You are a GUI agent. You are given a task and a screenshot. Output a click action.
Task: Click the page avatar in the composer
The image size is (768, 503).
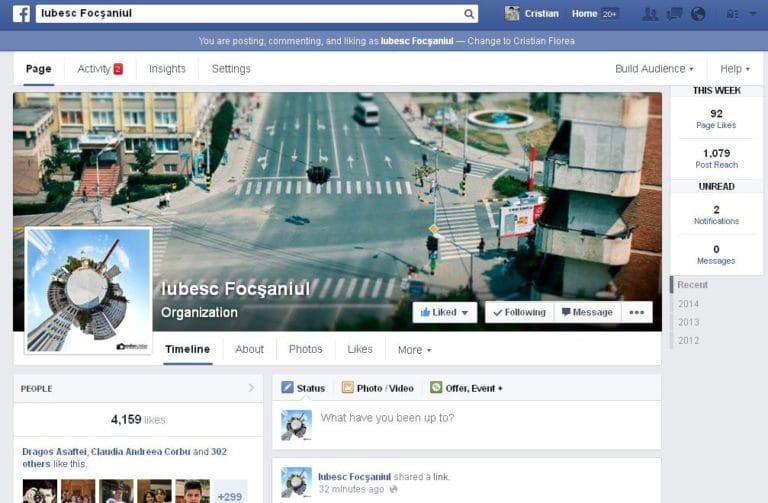[296, 425]
